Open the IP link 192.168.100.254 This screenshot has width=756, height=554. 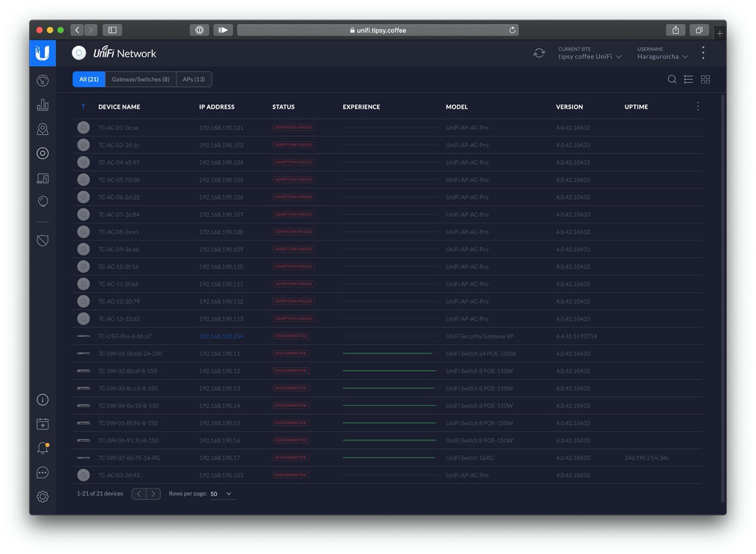[221, 336]
